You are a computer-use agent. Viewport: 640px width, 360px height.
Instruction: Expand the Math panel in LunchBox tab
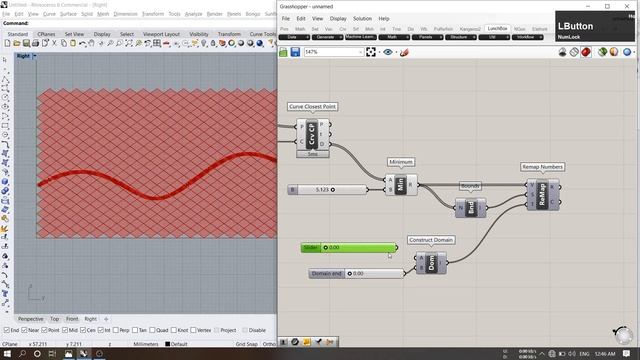click(394, 37)
